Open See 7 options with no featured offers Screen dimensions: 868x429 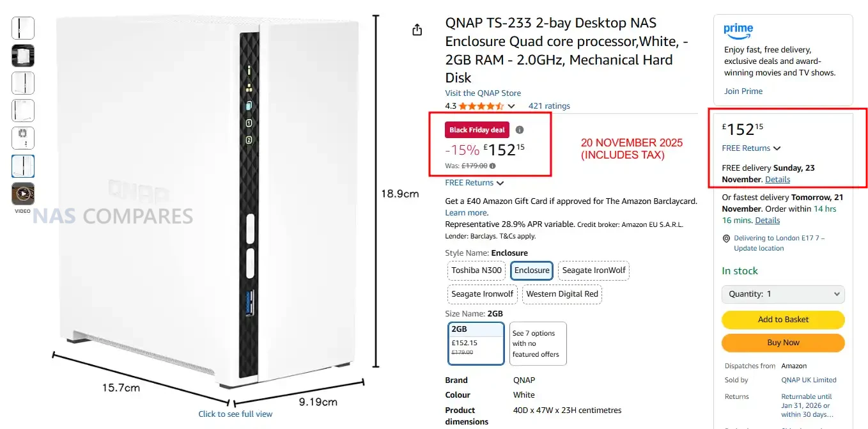pos(538,343)
